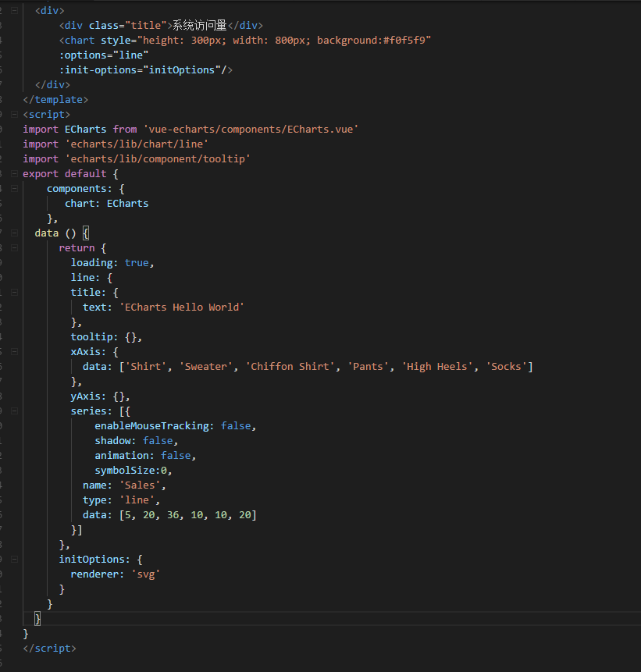Select the symbolSize zero value

pos(165,470)
